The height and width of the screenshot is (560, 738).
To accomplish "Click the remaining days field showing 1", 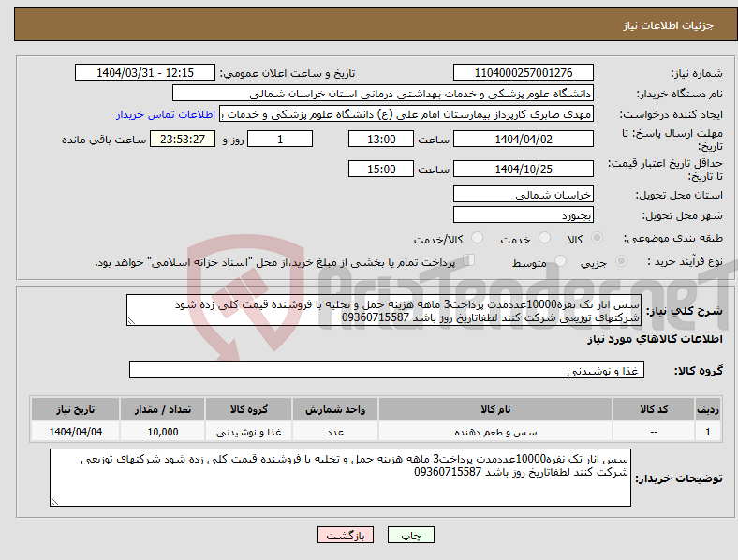I will [x=280, y=139].
